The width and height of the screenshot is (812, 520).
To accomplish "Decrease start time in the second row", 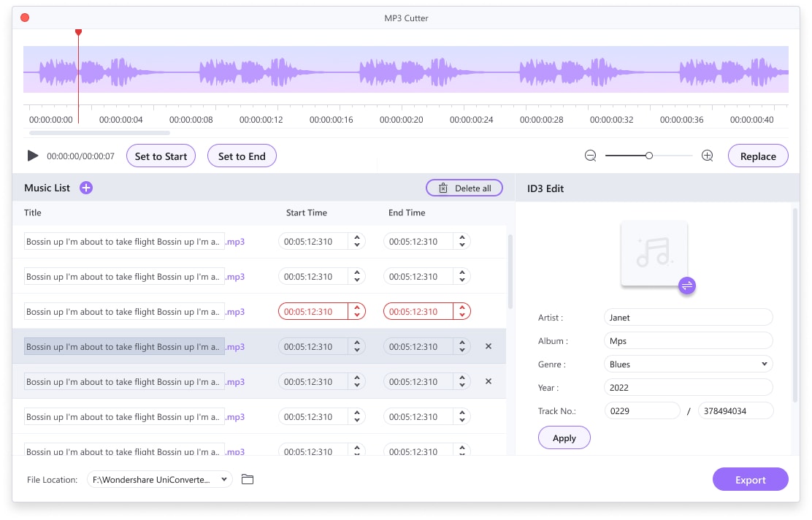I will (357, 280).
